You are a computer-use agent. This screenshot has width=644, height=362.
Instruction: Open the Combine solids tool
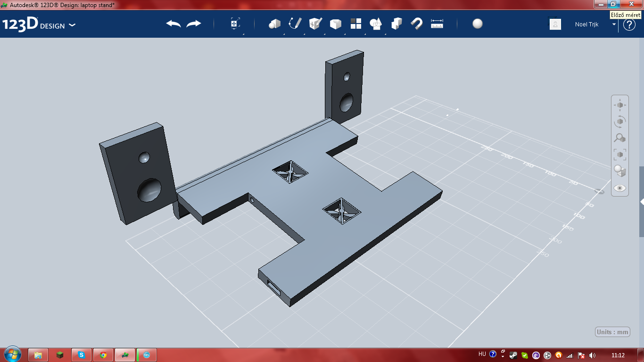[396, 24]
